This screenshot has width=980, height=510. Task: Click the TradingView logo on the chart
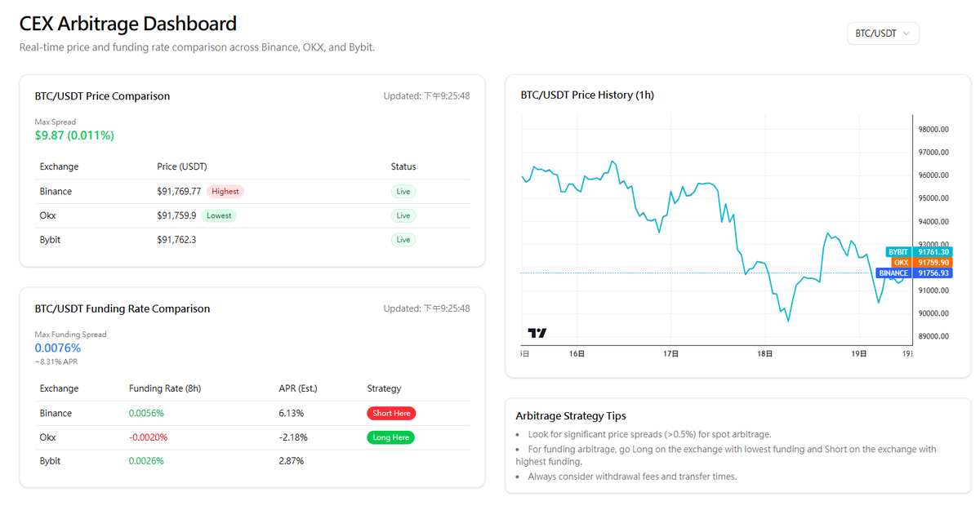(x=537, y=333)
